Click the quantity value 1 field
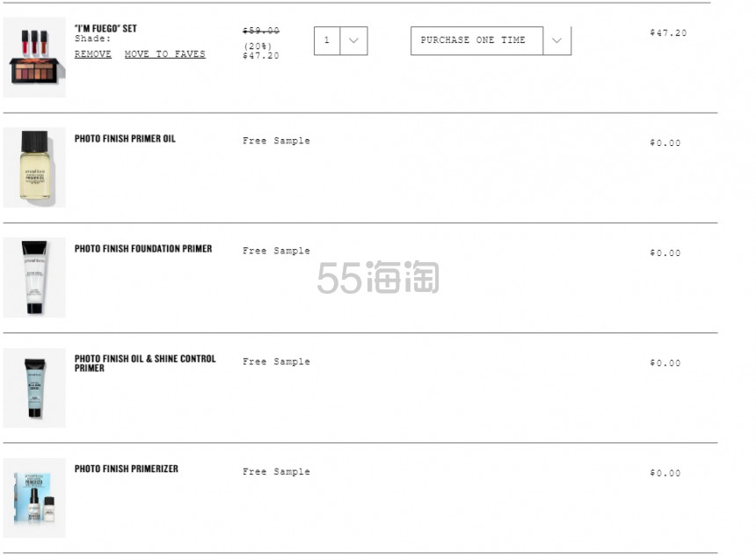The width and height of the screenshot is (756, 555). [327, 40]
